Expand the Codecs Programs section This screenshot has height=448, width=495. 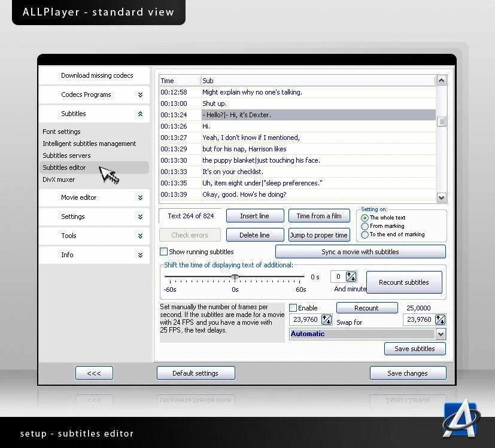(x=140, y=95)
